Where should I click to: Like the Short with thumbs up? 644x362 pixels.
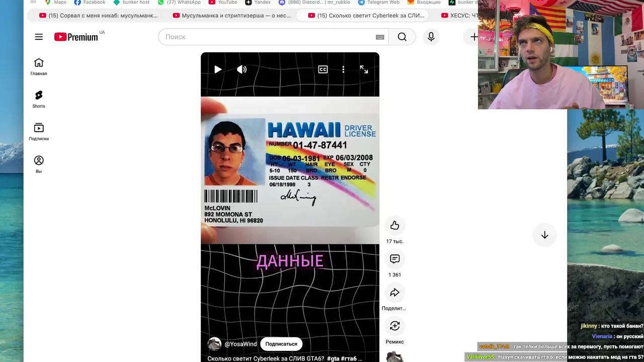tap(395, 225)
